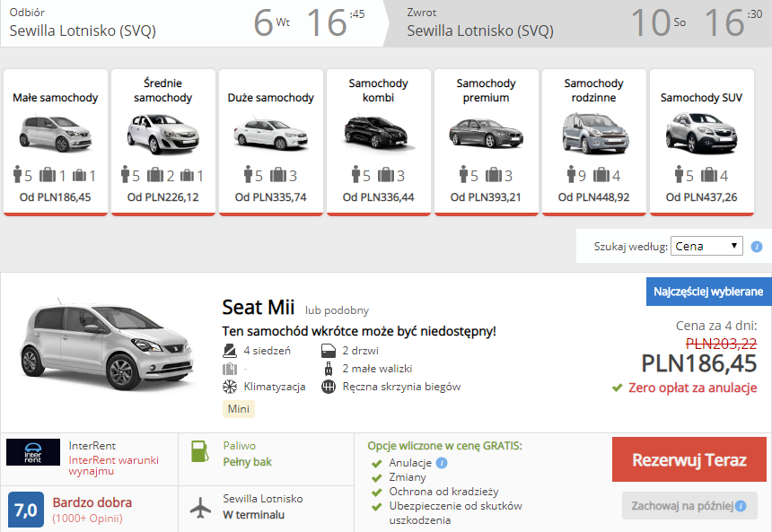Image resolution: width=772 pixels, height=532 pixels.
Task: Click Rezerwuj Teraz button
Action: (689, 459)
